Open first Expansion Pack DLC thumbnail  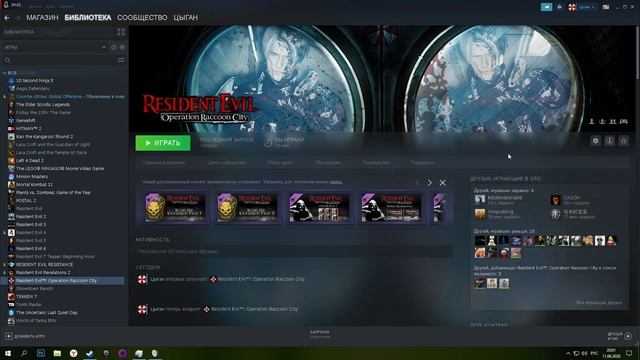point(176,208)
